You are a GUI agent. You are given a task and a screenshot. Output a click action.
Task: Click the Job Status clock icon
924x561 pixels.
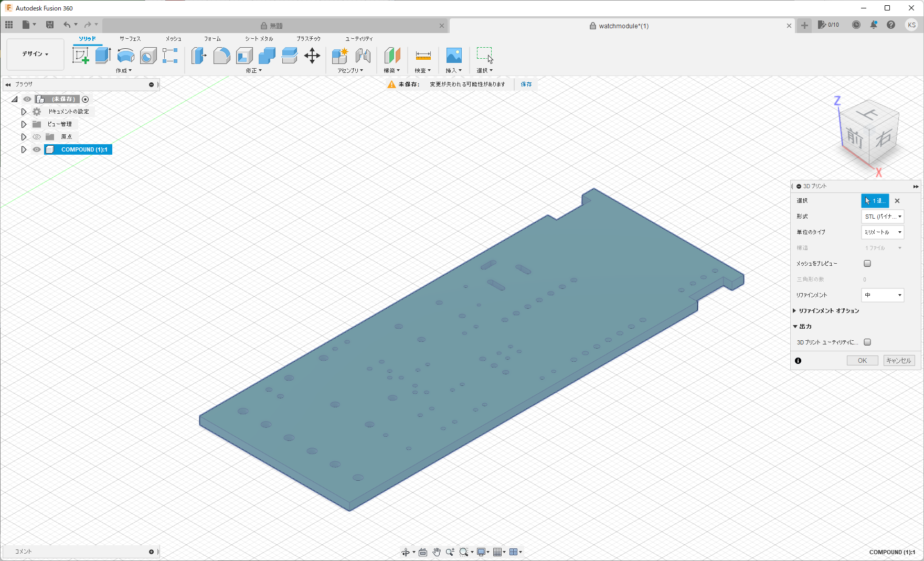(856, 25)
